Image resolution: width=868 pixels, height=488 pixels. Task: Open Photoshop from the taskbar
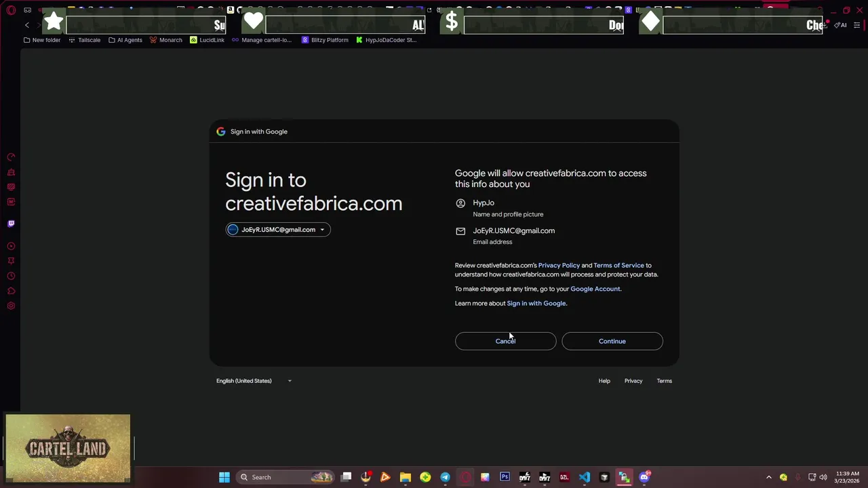505,477
